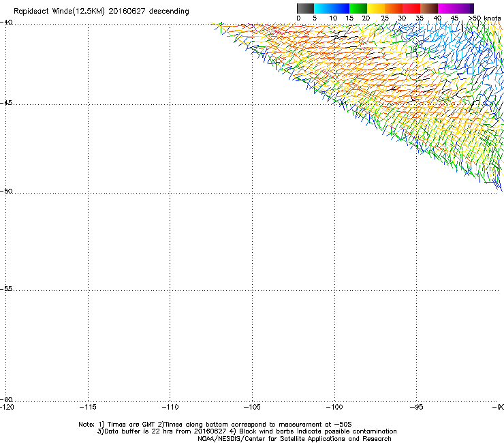Select the cyan 5-10 knots color swatch

pos(323,8)
